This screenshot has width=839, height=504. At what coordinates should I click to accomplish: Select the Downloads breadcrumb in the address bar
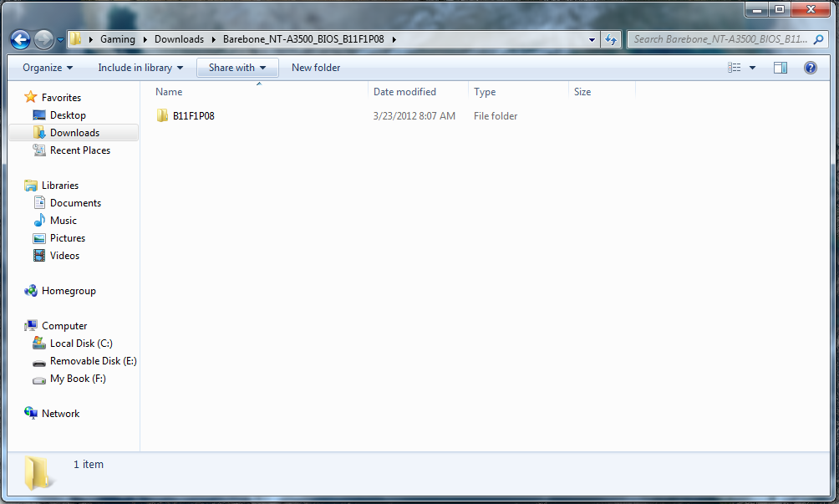coord(180,39)
